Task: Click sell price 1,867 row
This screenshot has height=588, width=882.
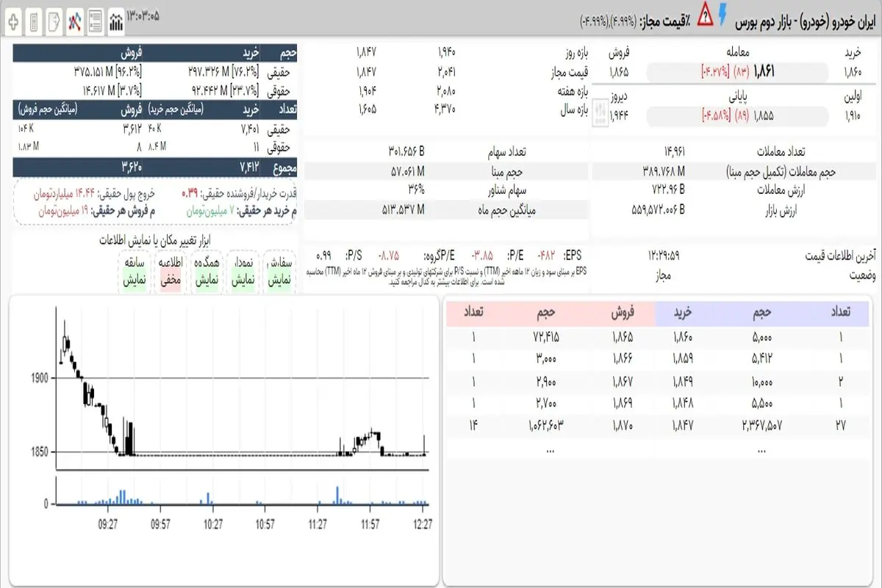Action: click(623, 381)
